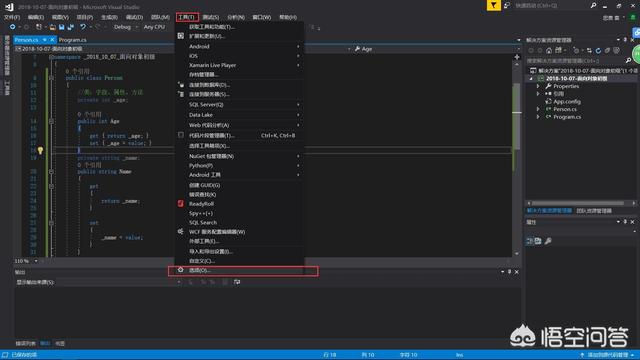
Task: Expand the Properties node
Action: 538,86
